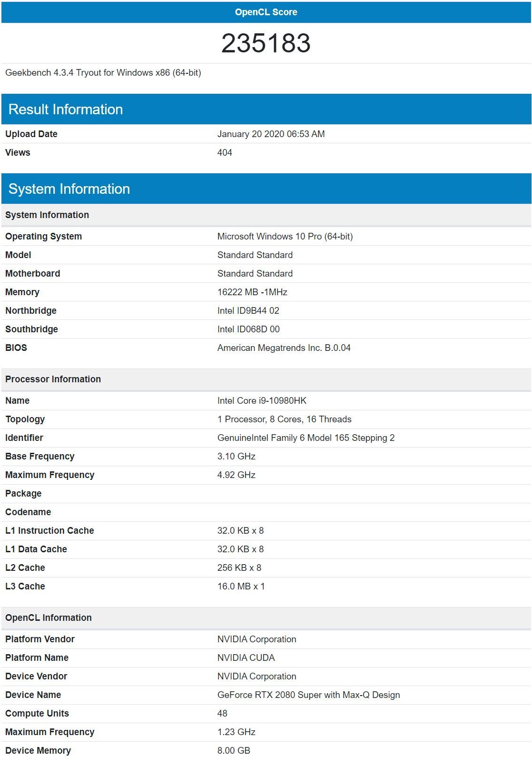532x767 pixels.
Task: Click the Processor Information subsection header
Action: pyautogui.click(x=266, y=379)
